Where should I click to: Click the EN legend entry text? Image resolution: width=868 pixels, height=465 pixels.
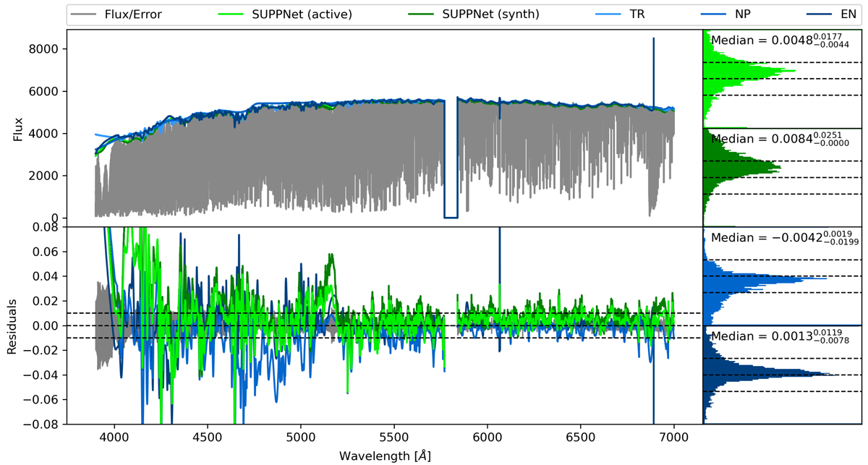coord(843,14)
